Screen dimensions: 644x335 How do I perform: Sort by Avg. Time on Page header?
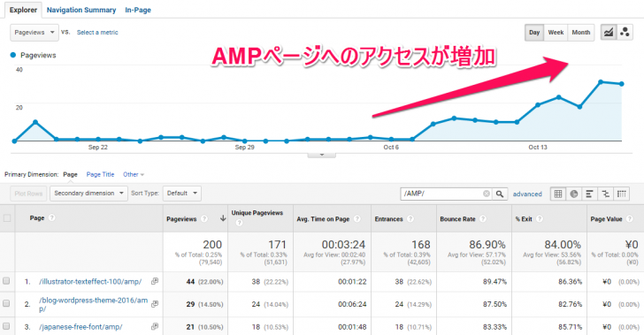tap(323, 219)
